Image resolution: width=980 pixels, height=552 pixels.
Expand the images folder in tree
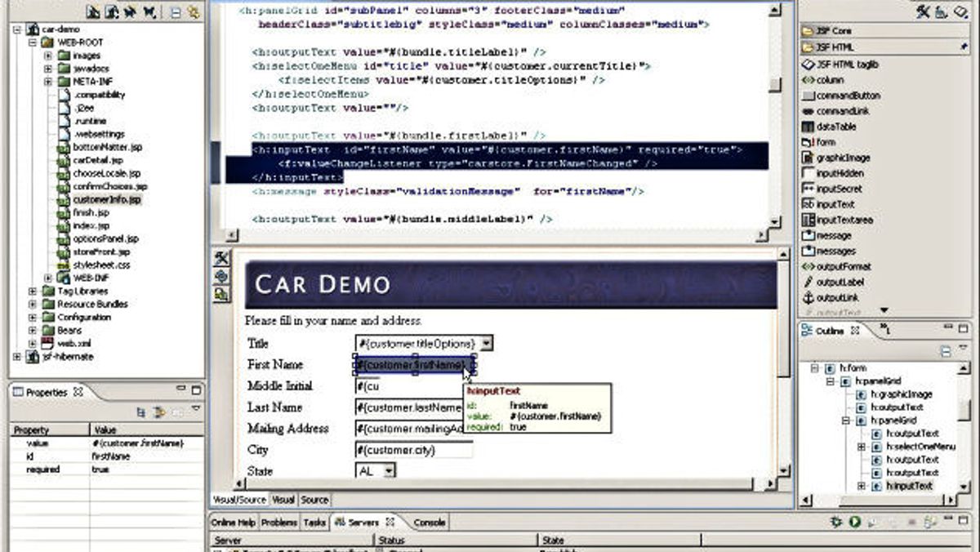pyautogui.click(x=48, y=56)
